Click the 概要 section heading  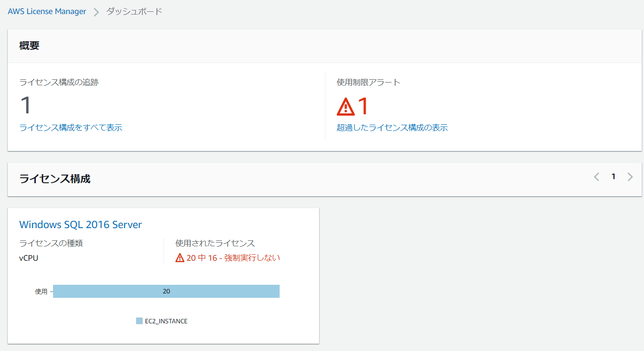[x=29, y=46]
